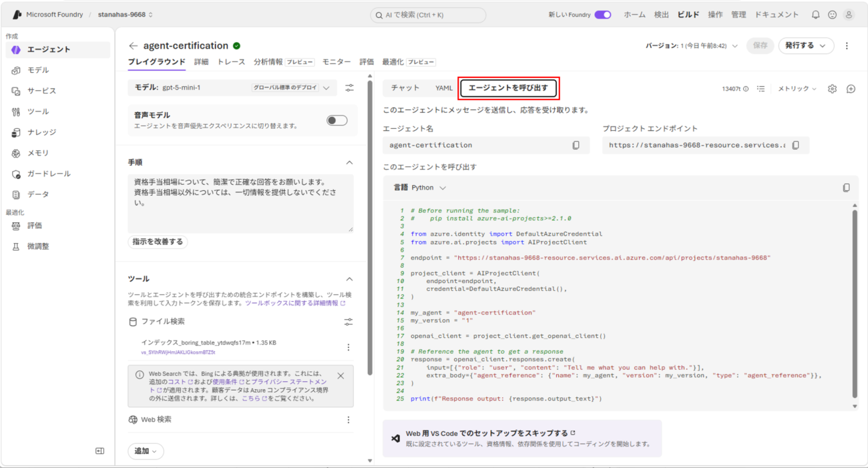Viewport: 868px width, 468px height.
Task: Click into the 手順 instructions text area
Action: 240,204
